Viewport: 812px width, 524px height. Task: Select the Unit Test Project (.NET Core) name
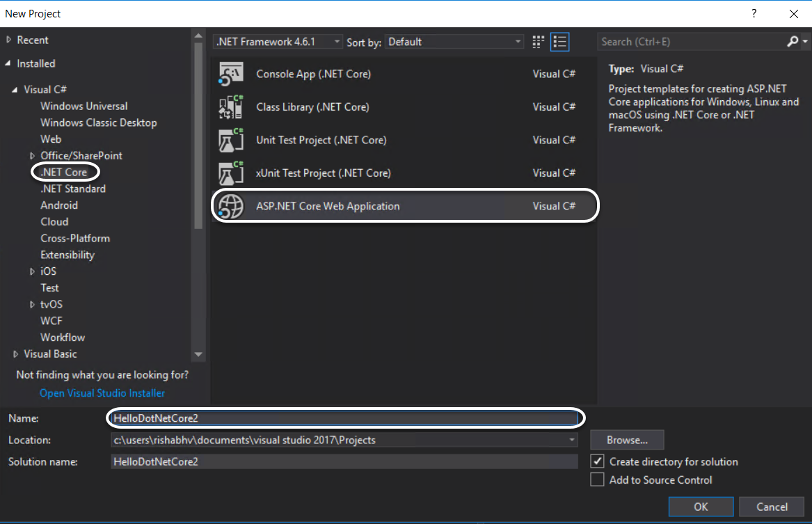coord(321,141)
